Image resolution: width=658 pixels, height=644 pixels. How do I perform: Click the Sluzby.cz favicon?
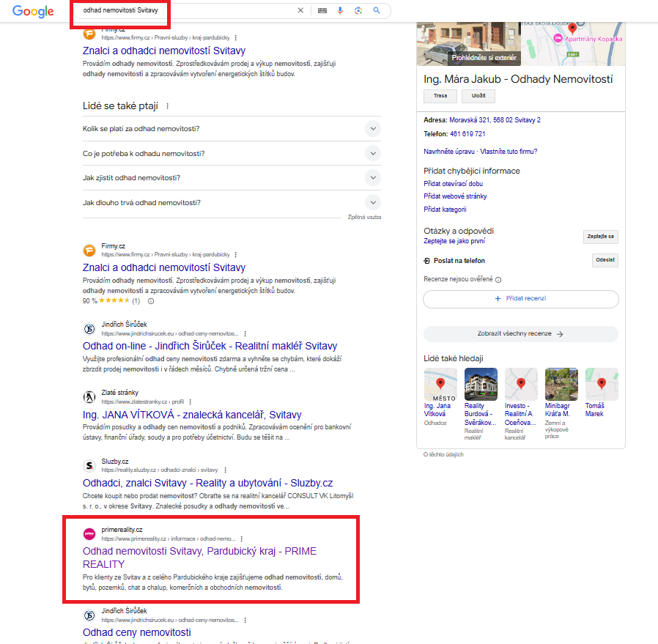(x=89, y=466)
